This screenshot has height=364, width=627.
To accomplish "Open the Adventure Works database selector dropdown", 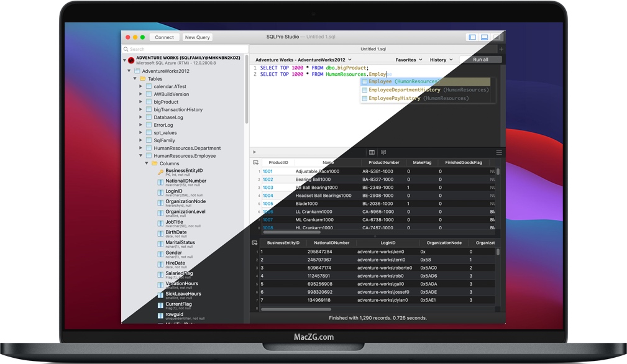I will (x=303, y=60).
